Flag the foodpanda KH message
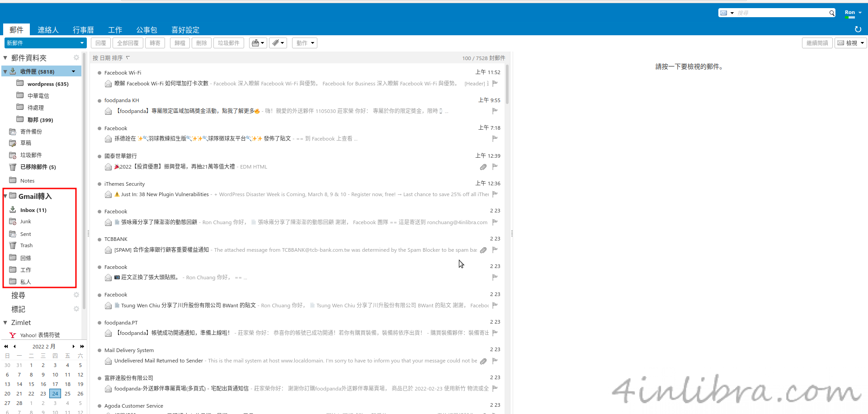This screenshot has width=868, height=414. coord(495,111)
